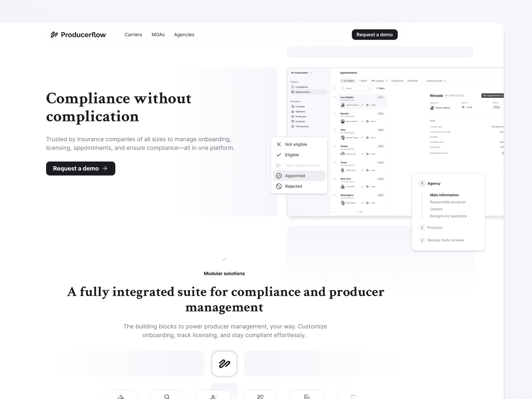Toggle the select-all checkbox beside Search
This screenshot has height=399, width=532.
[334, 88]
